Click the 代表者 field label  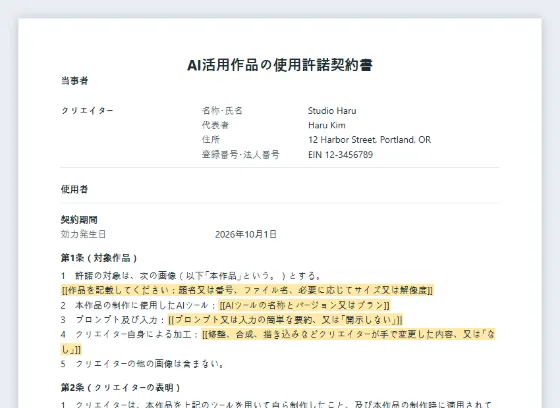click(215, 125)
